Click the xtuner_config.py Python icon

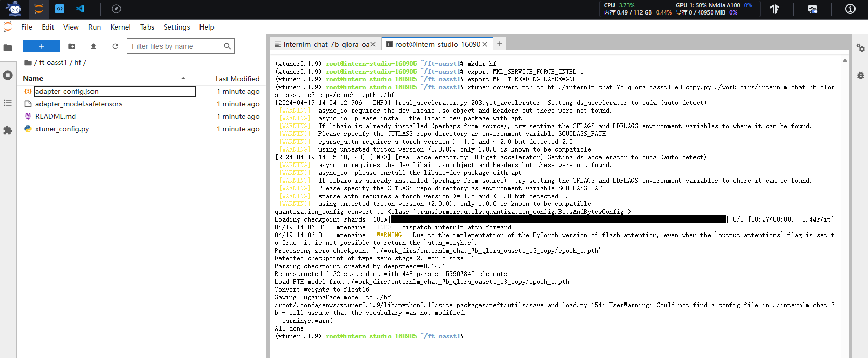point(28,129)
